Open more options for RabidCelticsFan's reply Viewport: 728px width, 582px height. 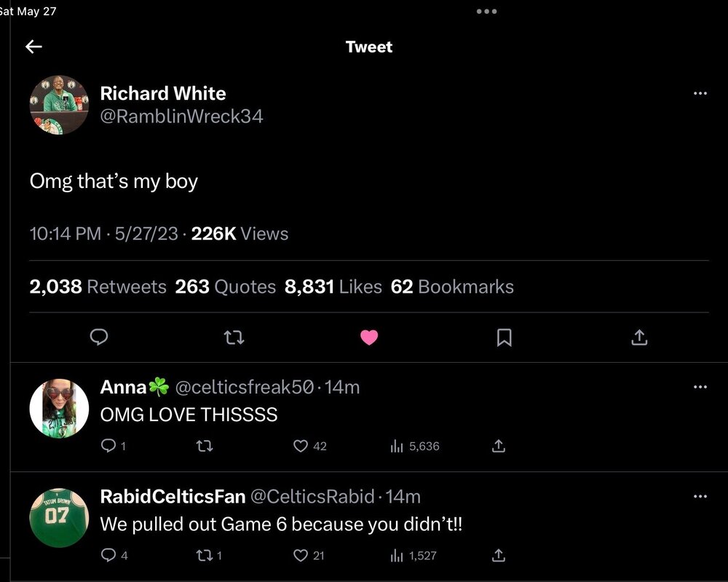[700, 497]
